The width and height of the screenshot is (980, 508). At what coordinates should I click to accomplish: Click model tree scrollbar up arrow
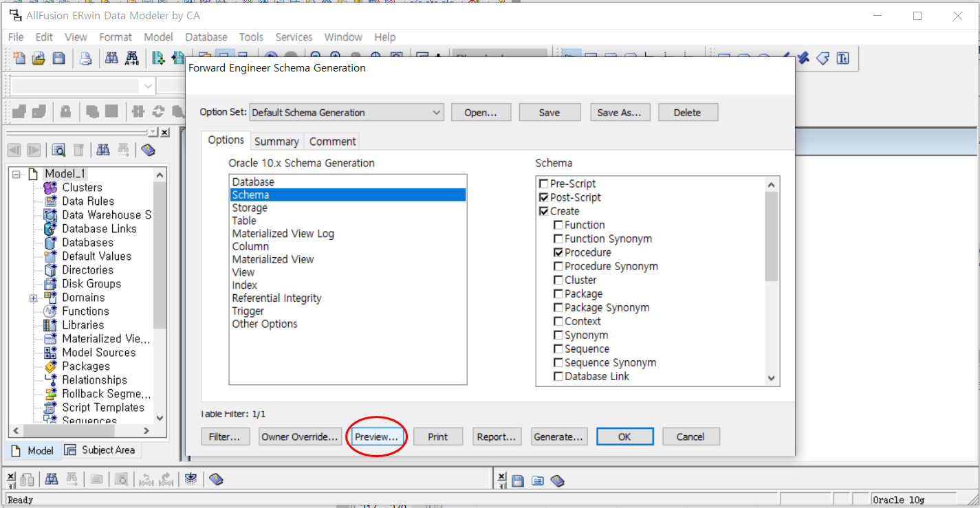click(160, 175)
